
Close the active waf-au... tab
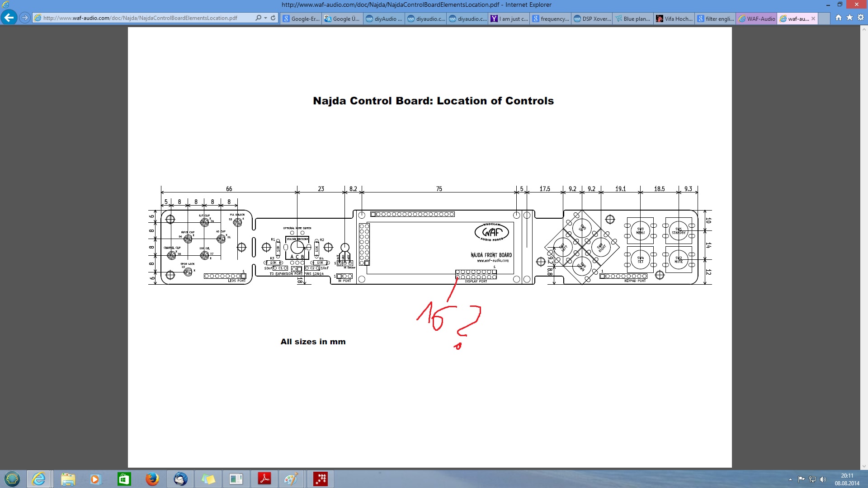pyautogui.click(x=813, y=19)
